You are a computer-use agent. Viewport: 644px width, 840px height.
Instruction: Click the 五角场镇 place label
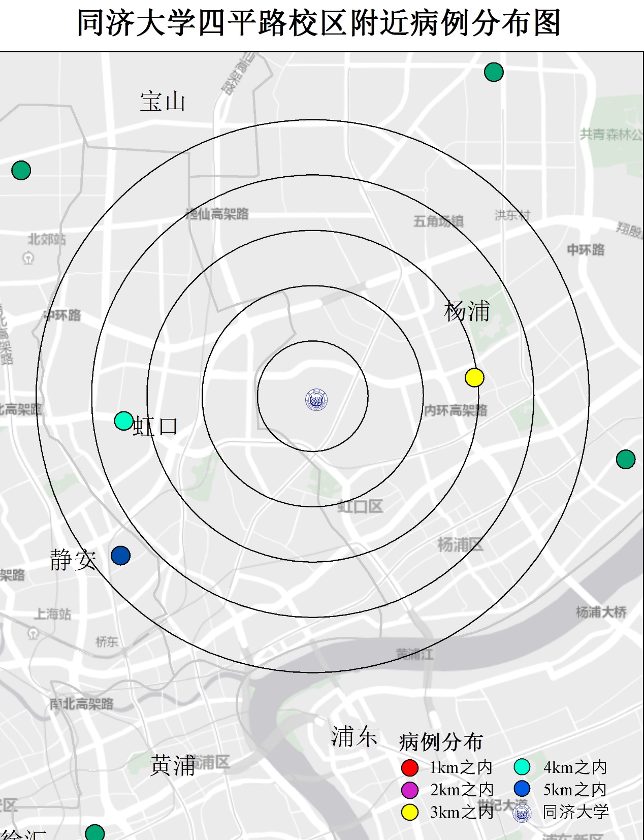coord(438,221)
